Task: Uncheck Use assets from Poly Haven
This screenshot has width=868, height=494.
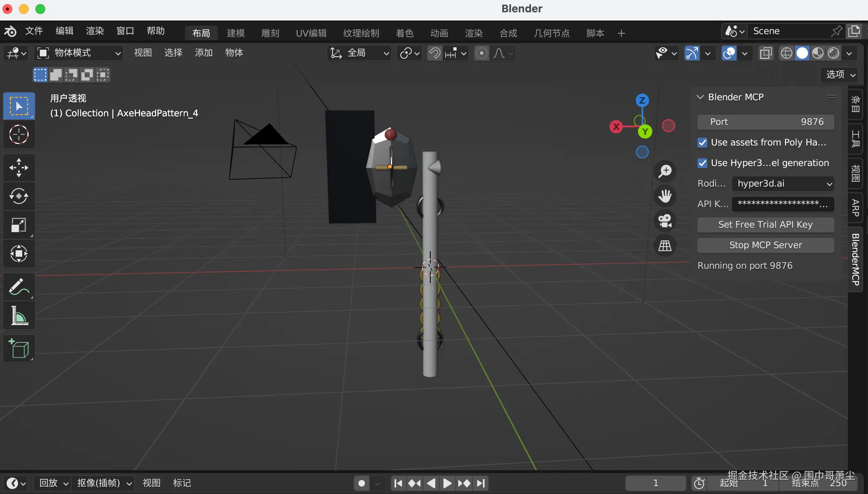Action: (x=702, y=143)
